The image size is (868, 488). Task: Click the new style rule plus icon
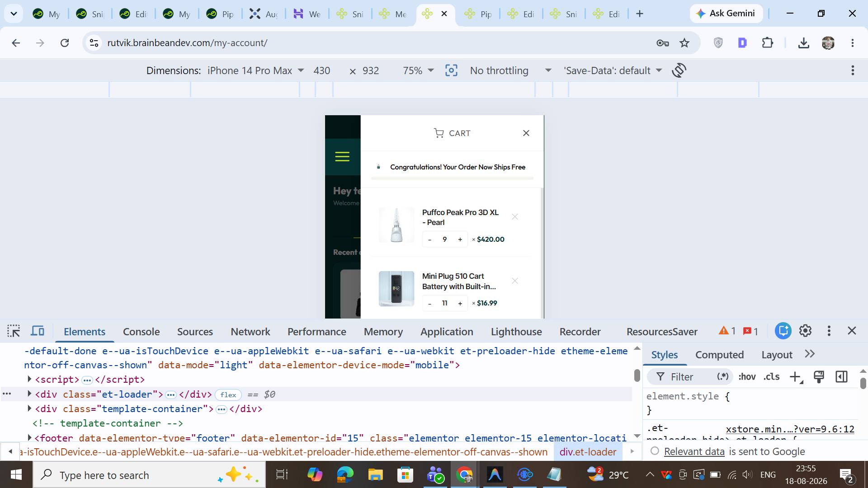coord(795,377)
